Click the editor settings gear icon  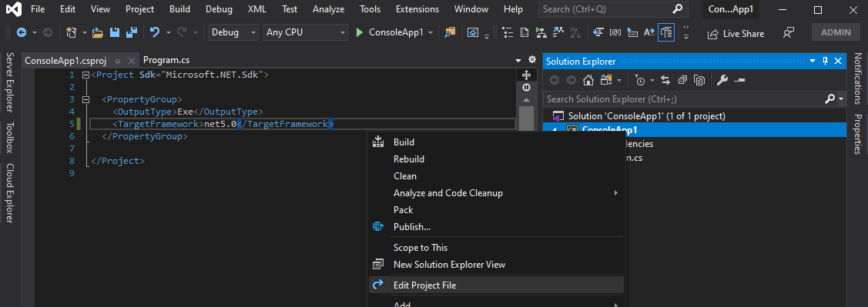532,60
